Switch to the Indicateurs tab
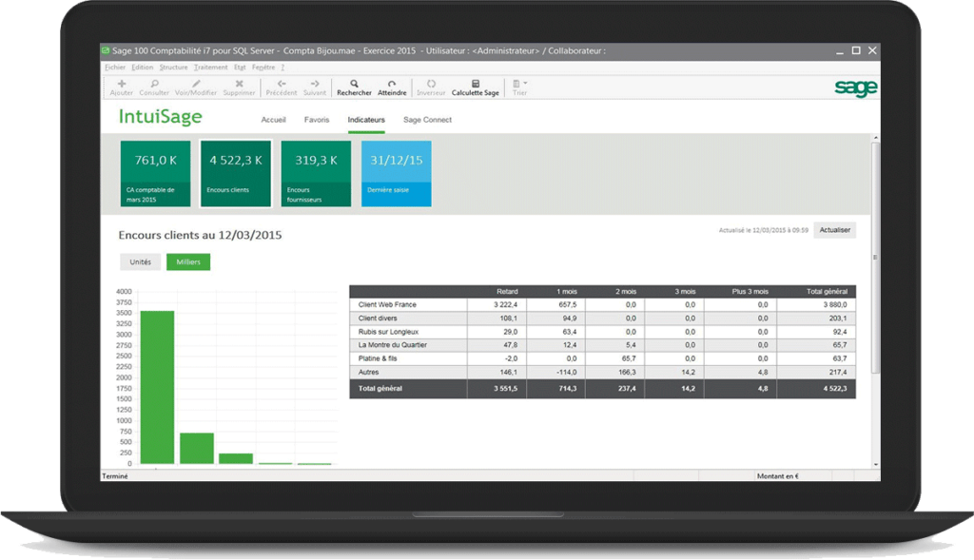 click(x=366, y=119)
